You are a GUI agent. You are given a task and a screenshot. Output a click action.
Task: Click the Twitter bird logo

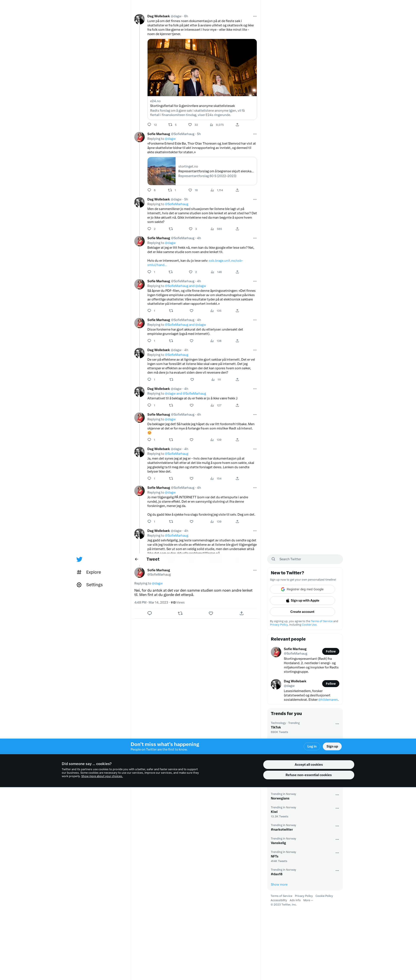(79, 559)
